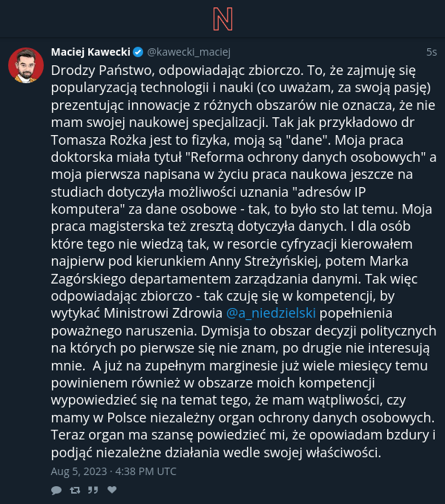
Task: Follow the @a_niedzielski mention link
Action: (x=271, y=313)
